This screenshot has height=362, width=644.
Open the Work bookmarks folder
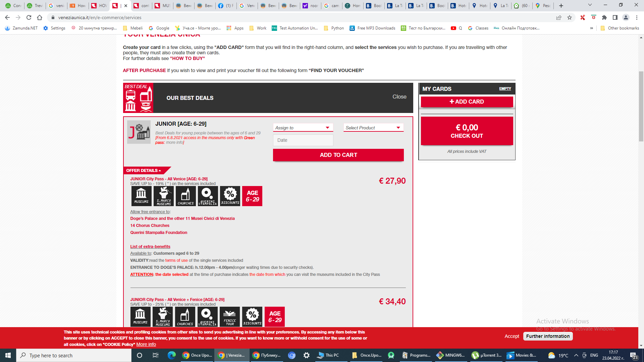tap(258, 28)
